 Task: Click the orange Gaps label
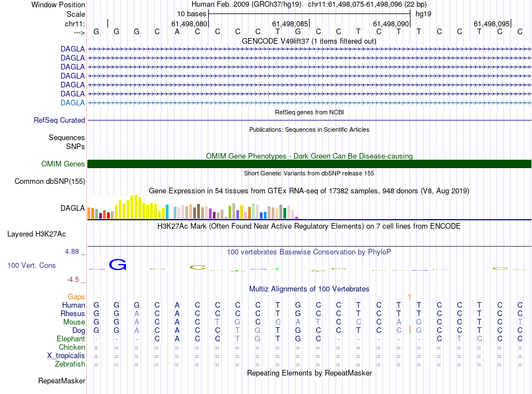76,297
